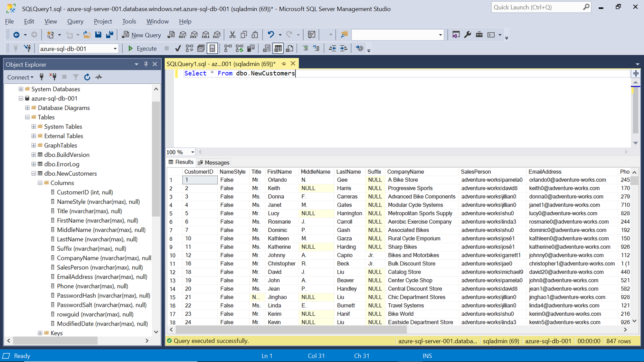Open the Query menu
This screenshot has height=362, width=644.
[x=75, y=22]
